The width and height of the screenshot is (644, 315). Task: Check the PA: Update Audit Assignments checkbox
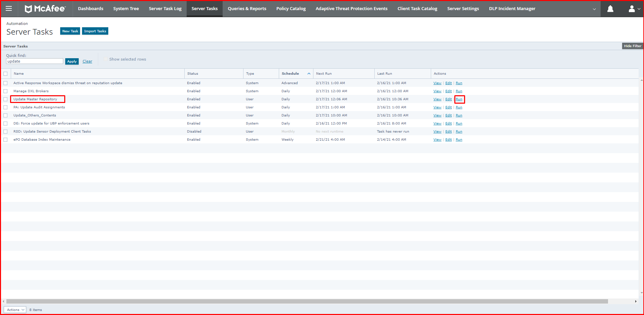click(5, 107)
